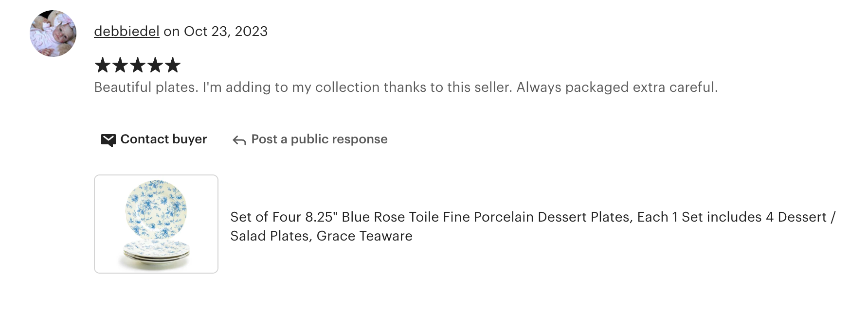868x312 pixels.
Task: Click the third star of the rating
Action: click(x=138, y=65)
